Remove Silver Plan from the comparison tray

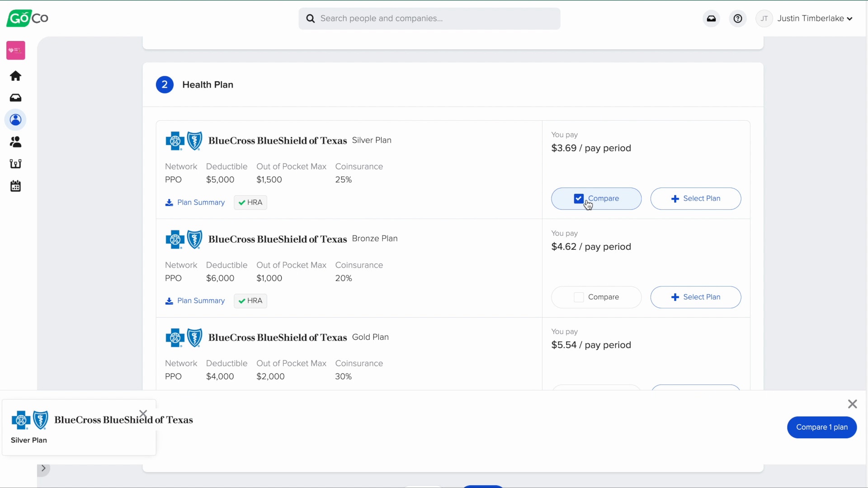(143, 413)
